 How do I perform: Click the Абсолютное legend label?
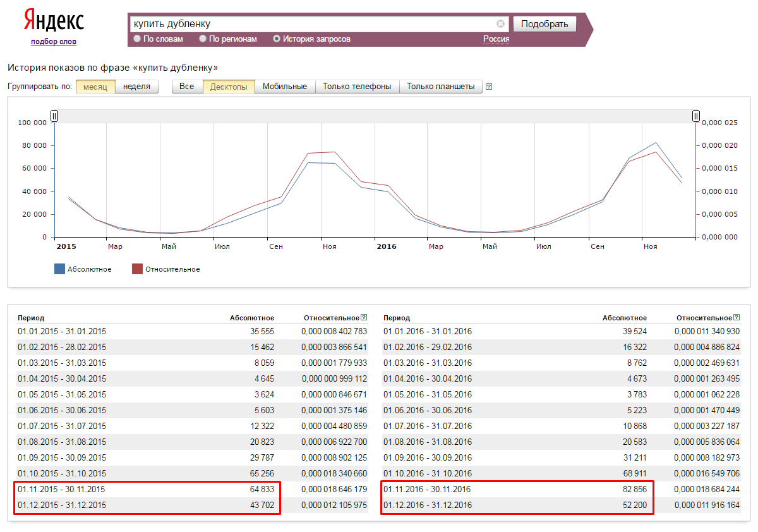pos(90,269)
